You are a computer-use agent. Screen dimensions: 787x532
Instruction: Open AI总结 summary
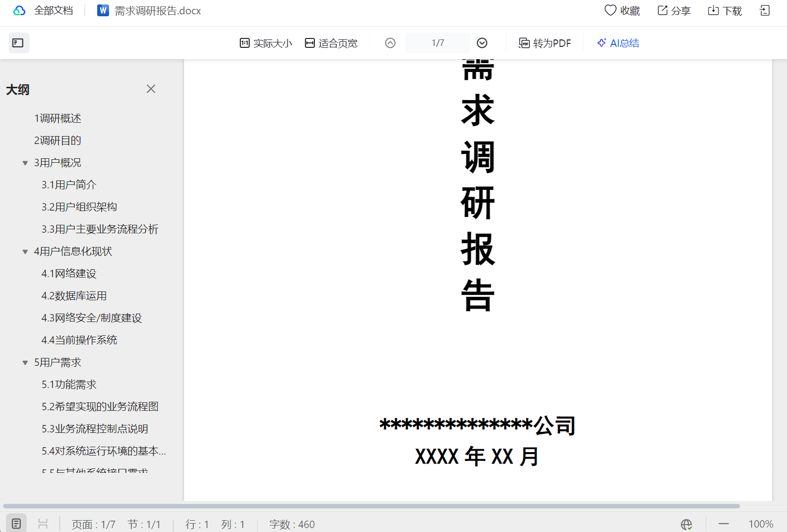pos(618,43)
